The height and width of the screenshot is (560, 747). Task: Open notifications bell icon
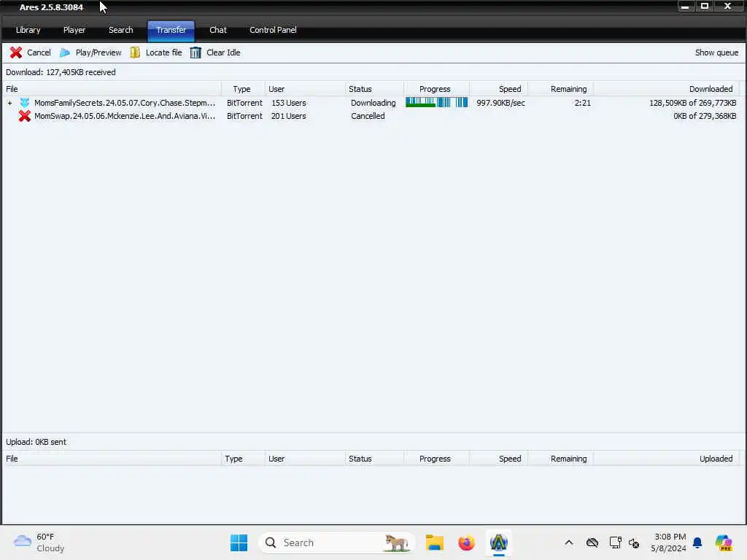point(697,542)
